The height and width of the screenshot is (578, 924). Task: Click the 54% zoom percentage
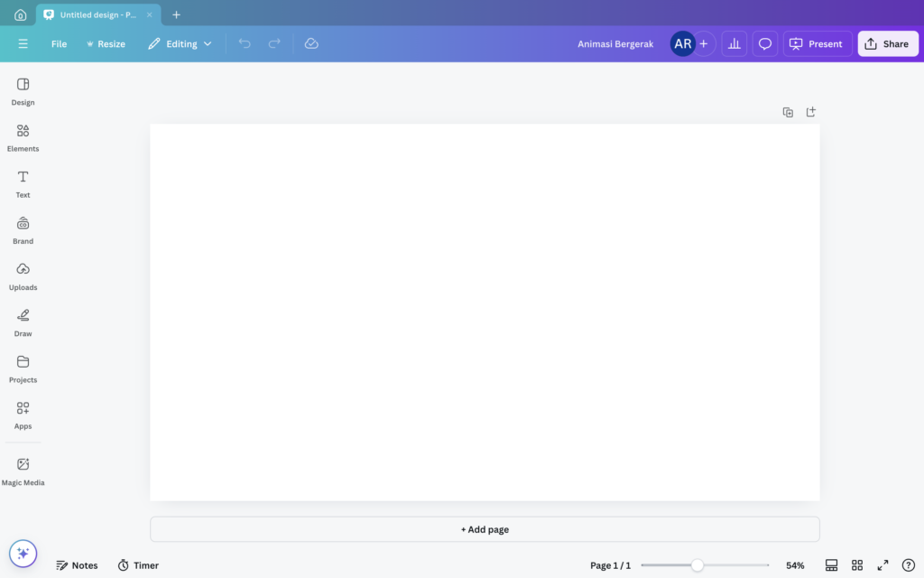795,565
